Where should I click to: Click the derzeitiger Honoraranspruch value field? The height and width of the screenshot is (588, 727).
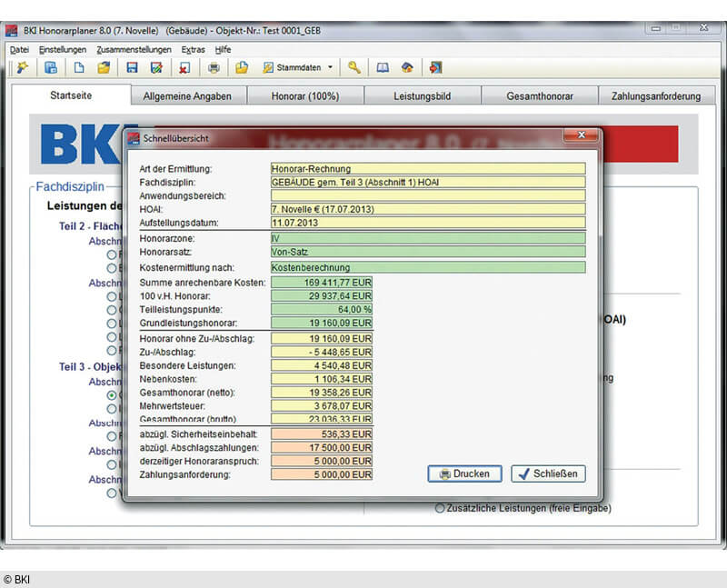322,461
